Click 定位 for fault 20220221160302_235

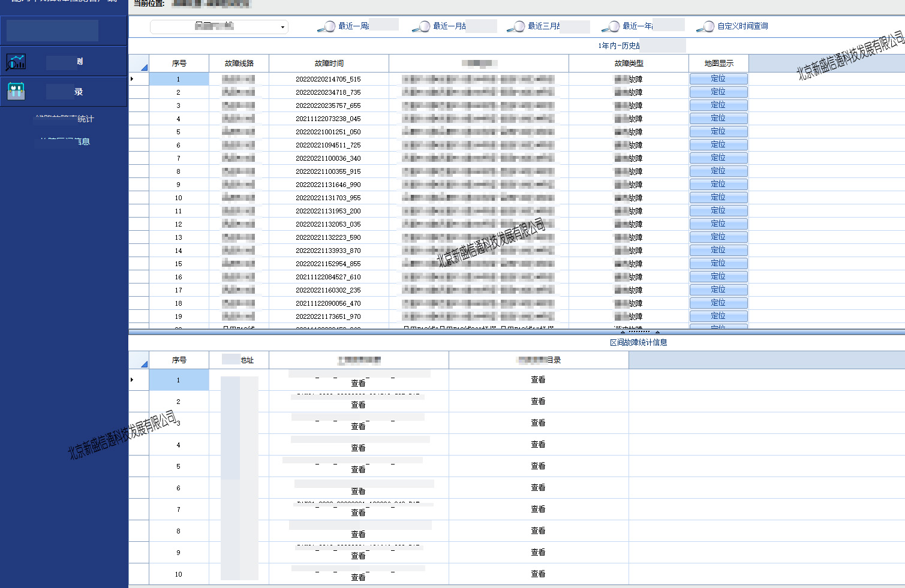pyautogui.click(x=718, y=290)
